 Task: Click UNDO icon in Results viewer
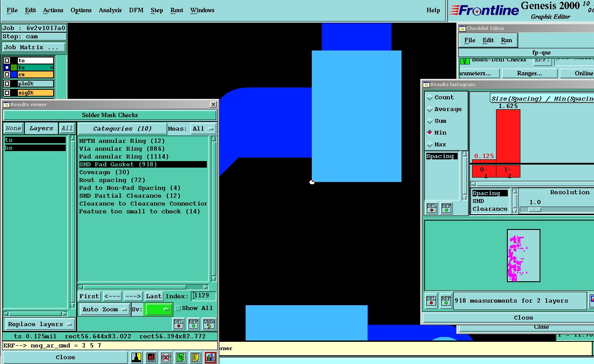point(209,324)
